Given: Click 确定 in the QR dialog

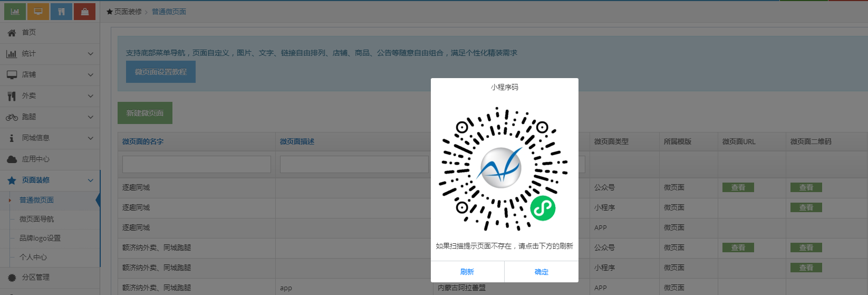Looking at the screenshot, I should pyautogui.click(x=542, y=272).
